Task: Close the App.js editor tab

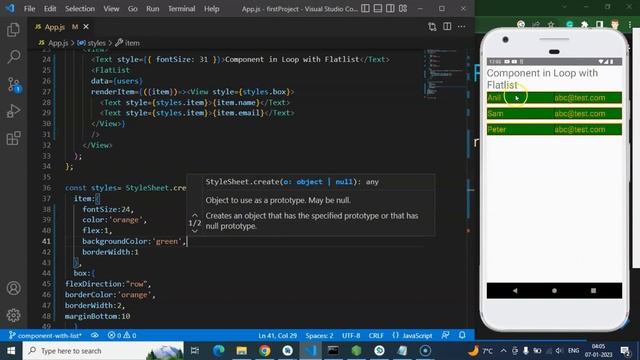Action: click(x=86, y=27)
